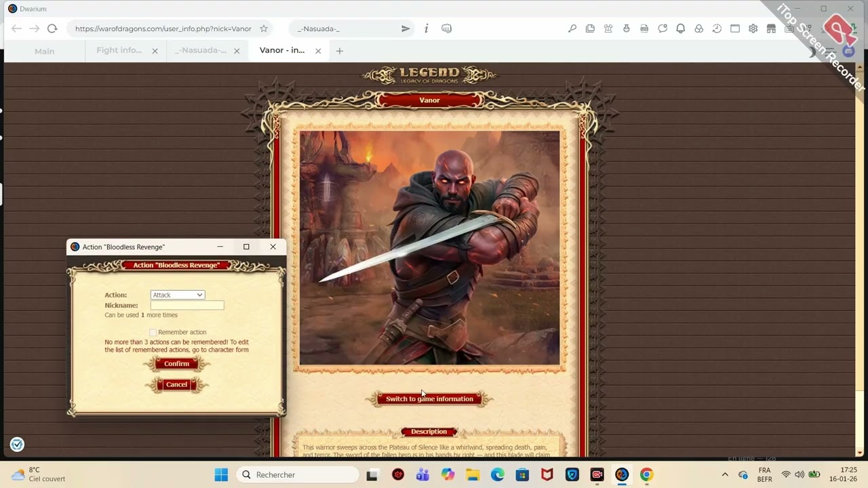Launch Microsoft Edge from taskbar
This screenshot has width=868, height=488.
[x=497, y=474]
